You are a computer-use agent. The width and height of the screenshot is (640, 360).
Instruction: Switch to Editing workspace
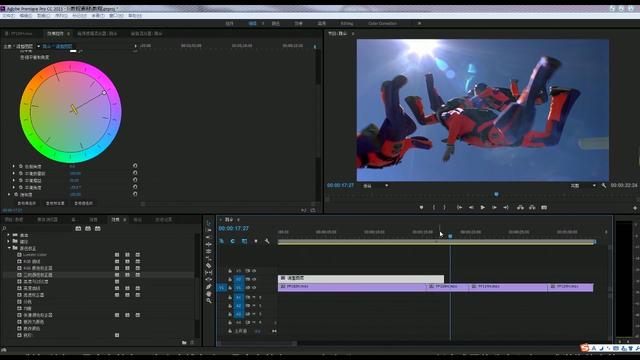[347, 24]
